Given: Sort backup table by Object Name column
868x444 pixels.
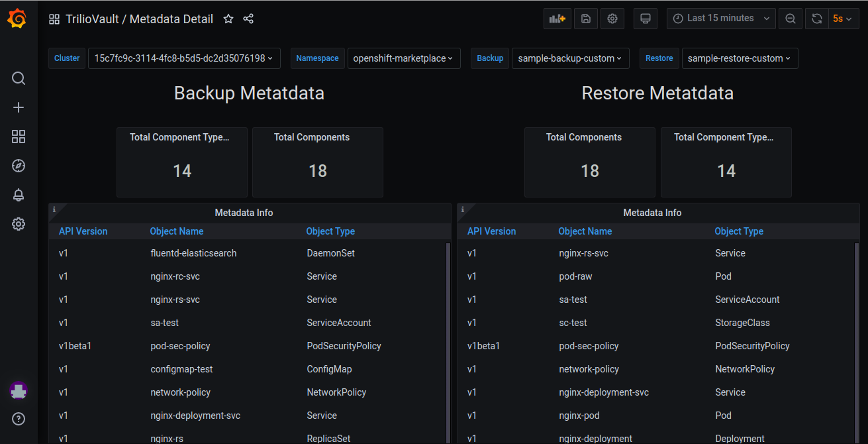Looking at the screenshot, I should tap(177, 231).
